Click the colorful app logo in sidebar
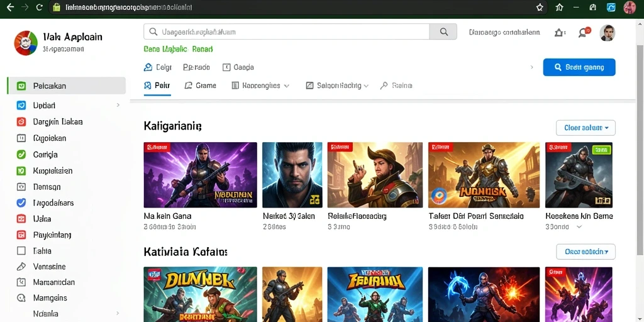This screenshot has height=322, width=644. coord(25,43)
